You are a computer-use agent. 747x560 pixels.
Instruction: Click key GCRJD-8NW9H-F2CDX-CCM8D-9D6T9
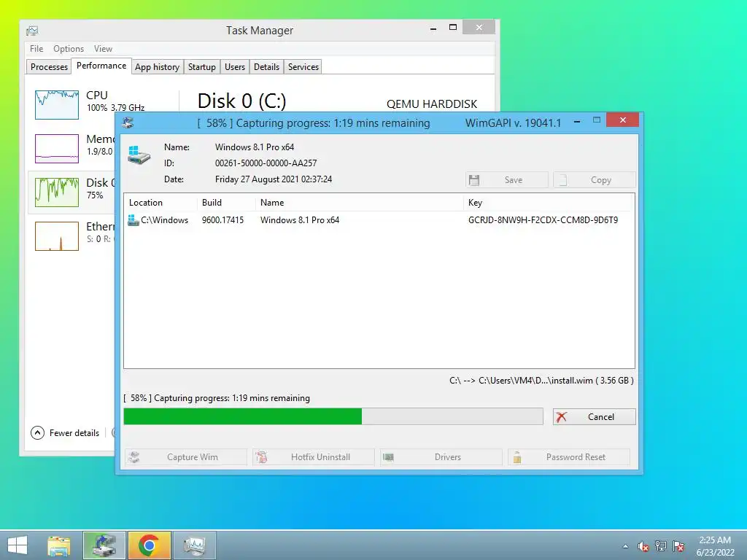coord(543,220)
